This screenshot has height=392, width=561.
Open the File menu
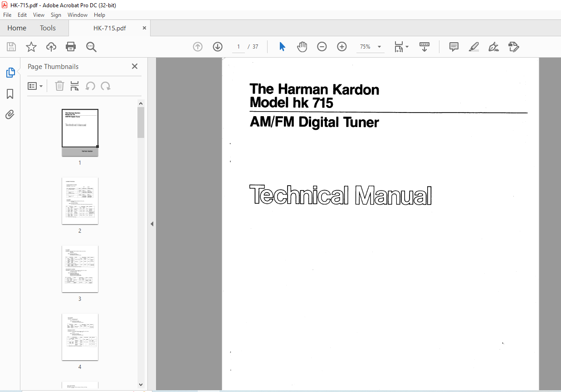tap(7, 15)
